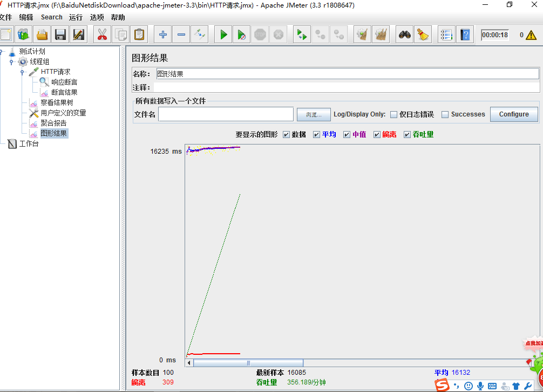
Task: Open Search with binoculars icon
Action: (404, 35)
